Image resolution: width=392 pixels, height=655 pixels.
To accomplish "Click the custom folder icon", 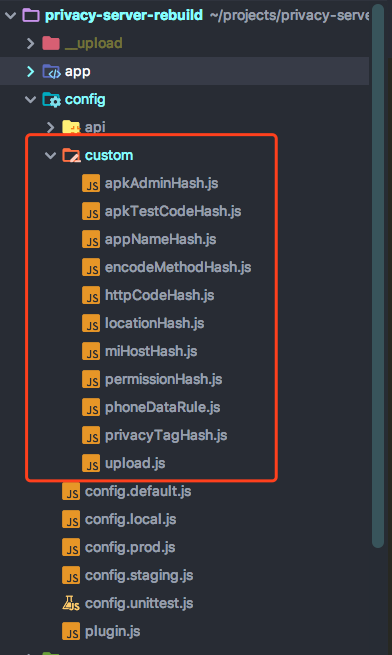I will [x=71, y=155].
